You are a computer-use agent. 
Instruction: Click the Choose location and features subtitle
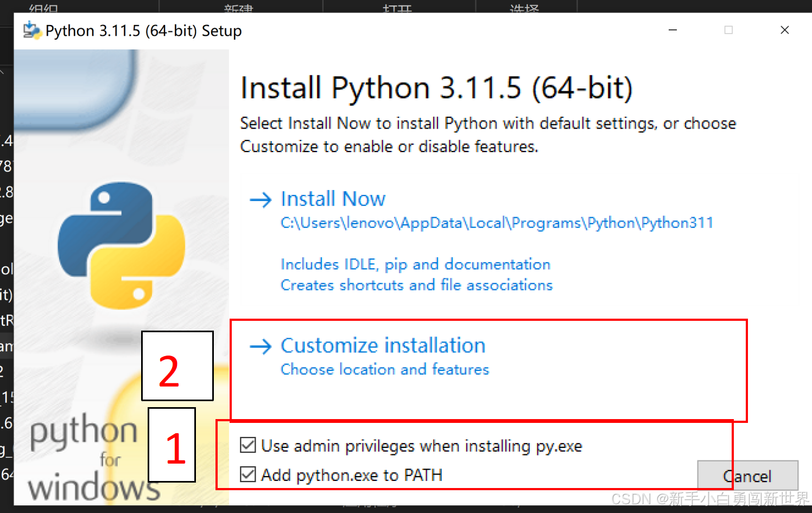[384, 370]
